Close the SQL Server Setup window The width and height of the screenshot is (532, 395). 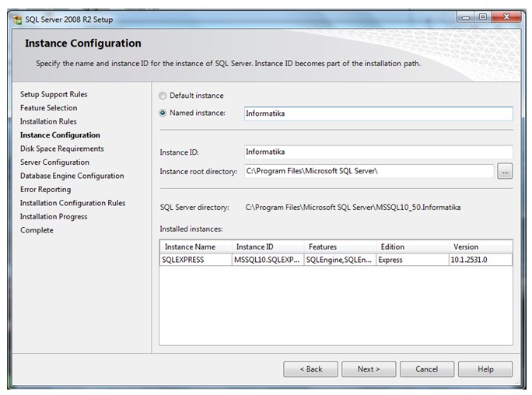click(x=506, y=16)
